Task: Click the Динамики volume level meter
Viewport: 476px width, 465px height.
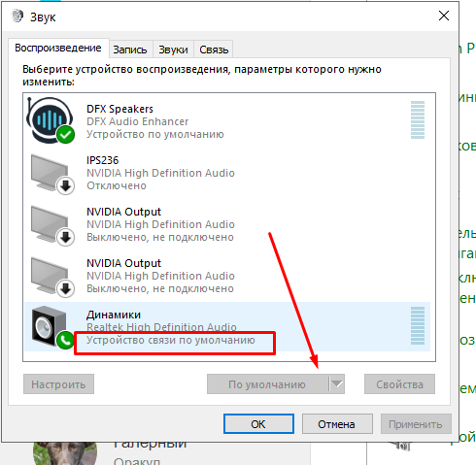Action: pos(418,325)
